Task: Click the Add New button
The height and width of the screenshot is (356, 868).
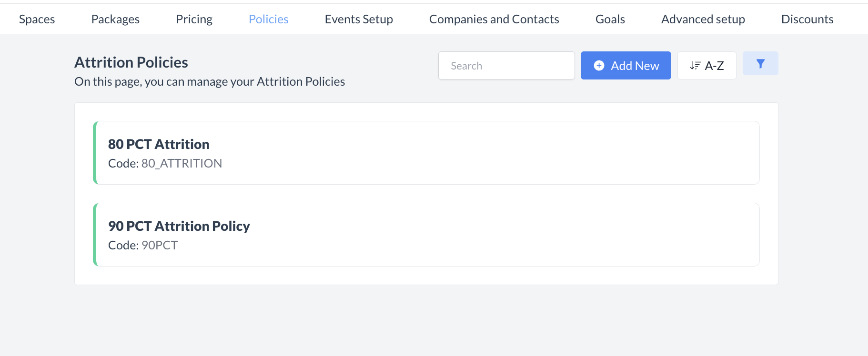Action: pyautogui.click(x=626, y=65)
